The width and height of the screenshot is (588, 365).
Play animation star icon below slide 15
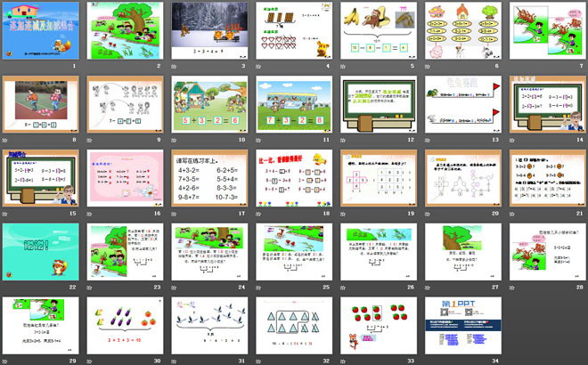[4, 214]
